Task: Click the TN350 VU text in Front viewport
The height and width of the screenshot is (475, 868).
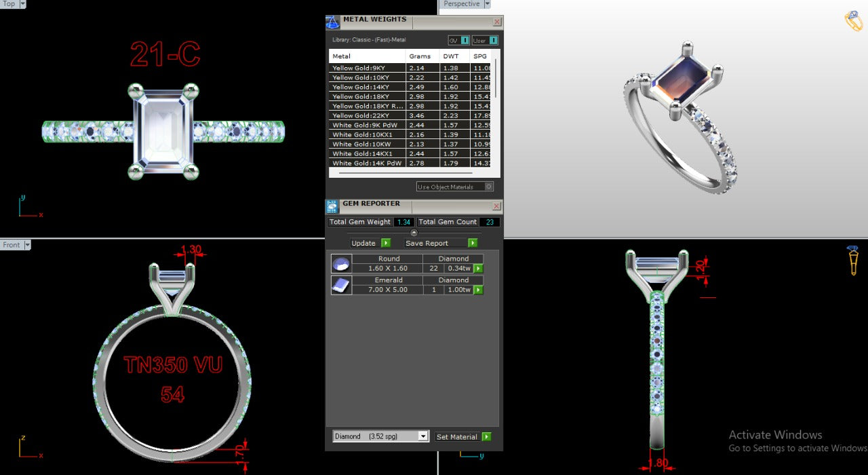Action: click(x=173, y=365)
